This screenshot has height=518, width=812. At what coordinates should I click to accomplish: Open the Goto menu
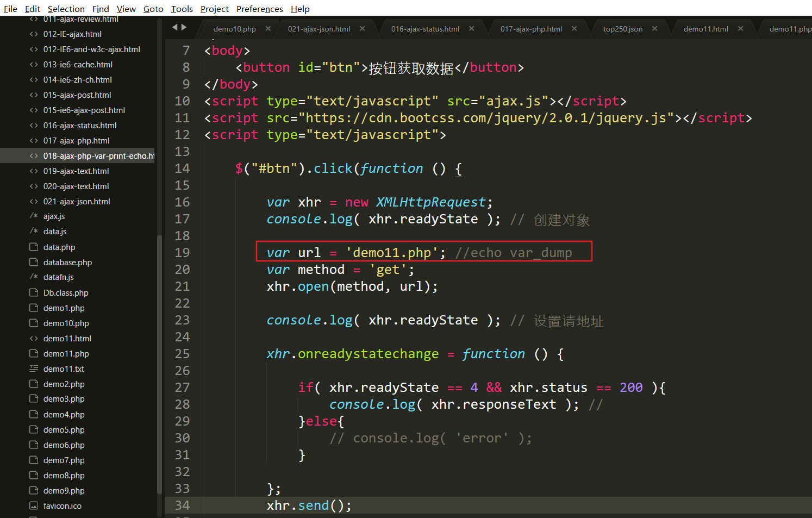(x=153, y=9)
